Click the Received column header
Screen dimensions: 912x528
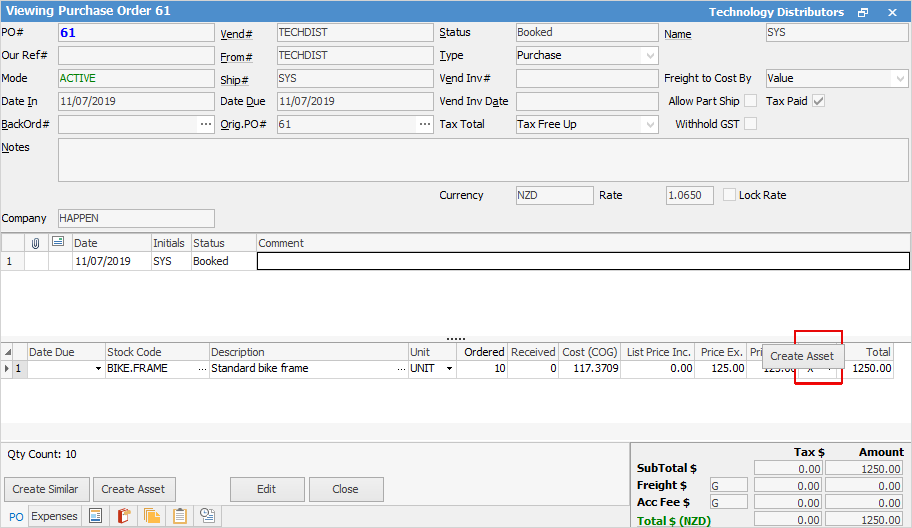[x=533, y=352]
